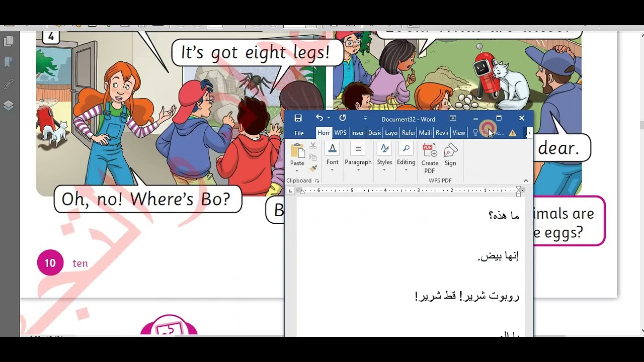Click the pink page number 10 circle
The image size is (644, 362).
point(50,262)
